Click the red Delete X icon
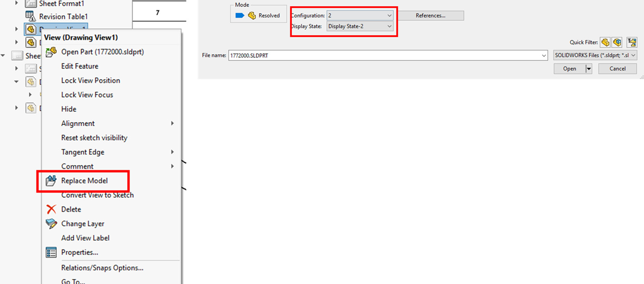Image resolution: width=644 pixels, height=284 pixels. pyautogui.click(x=51, y=209)
